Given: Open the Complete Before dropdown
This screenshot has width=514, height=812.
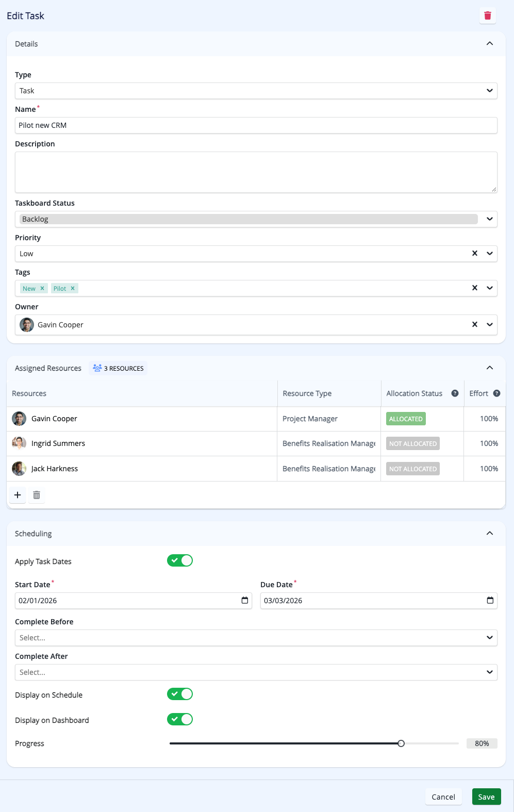Looking at the screenshot, I should (x=256, y=638).
